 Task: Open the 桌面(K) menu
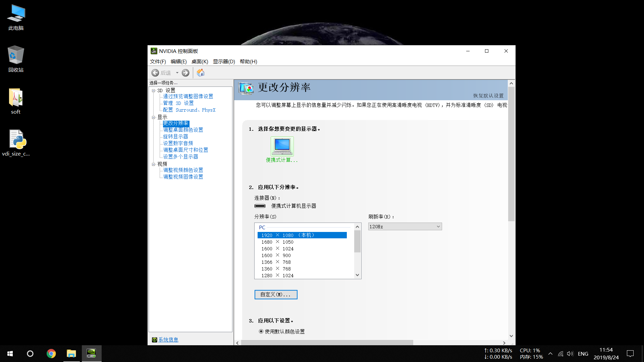tap(200, 62)
